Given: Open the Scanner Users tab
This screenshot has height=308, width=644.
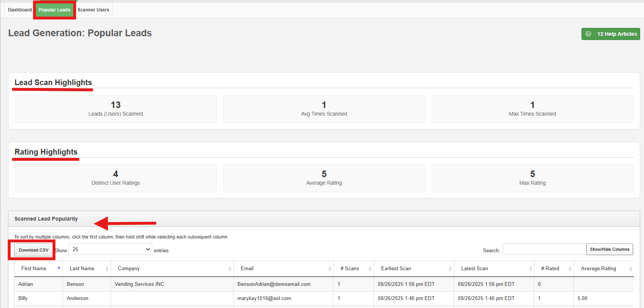Looking at the screenshot, I should tap(93, 10).
